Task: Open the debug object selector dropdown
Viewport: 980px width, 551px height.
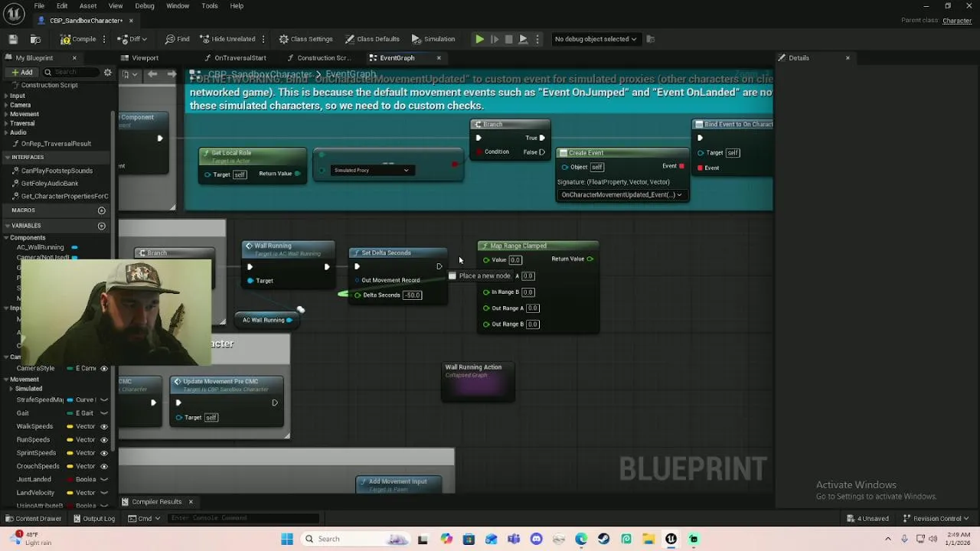Action: 596,39
